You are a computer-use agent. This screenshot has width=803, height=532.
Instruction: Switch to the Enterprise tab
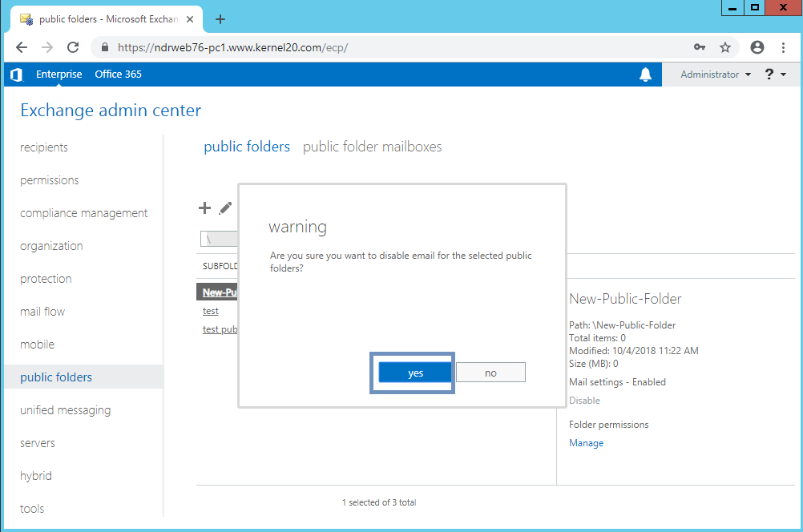click(x=59, y=75)
